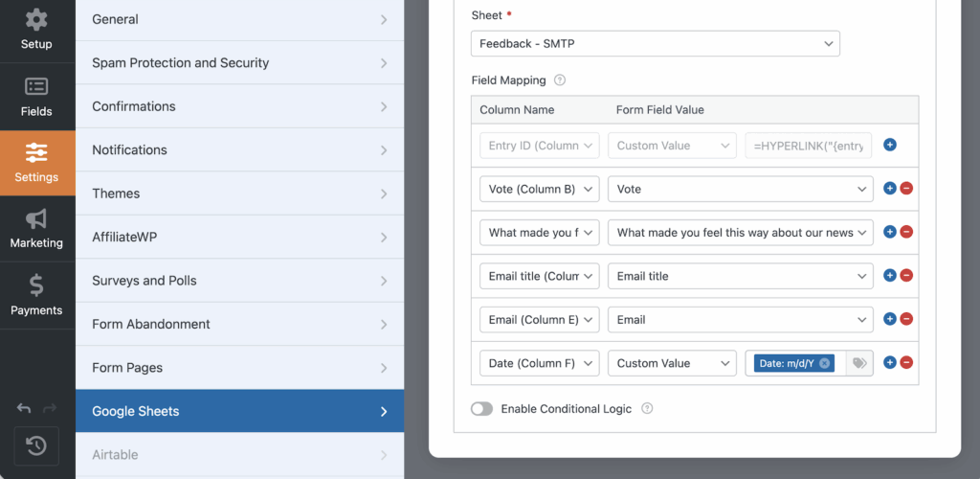
Task: Remove the Vote field mapping row
Action: pyautogui.click(x=906, y=189)
